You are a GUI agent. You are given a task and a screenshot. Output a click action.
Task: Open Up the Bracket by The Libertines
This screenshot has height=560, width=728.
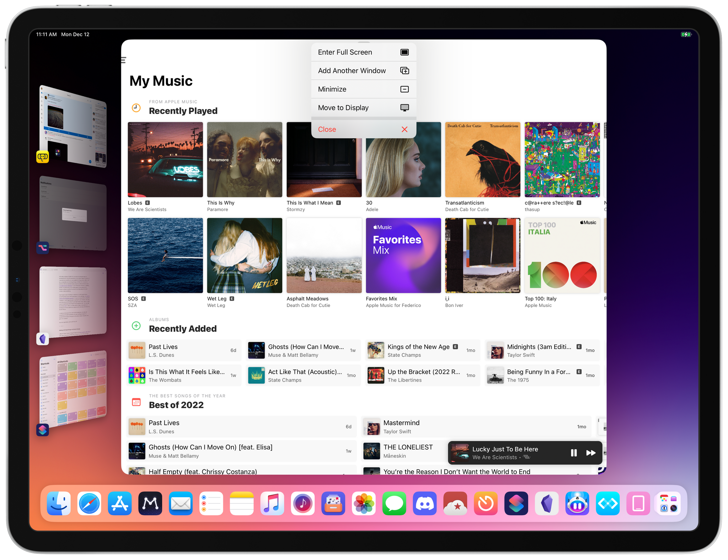(x=423, y=375)
